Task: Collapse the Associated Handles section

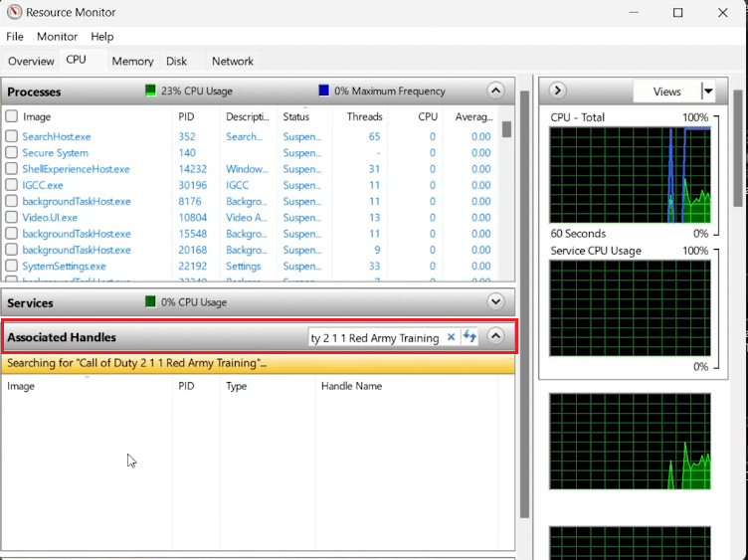Action: pos(495,337)
